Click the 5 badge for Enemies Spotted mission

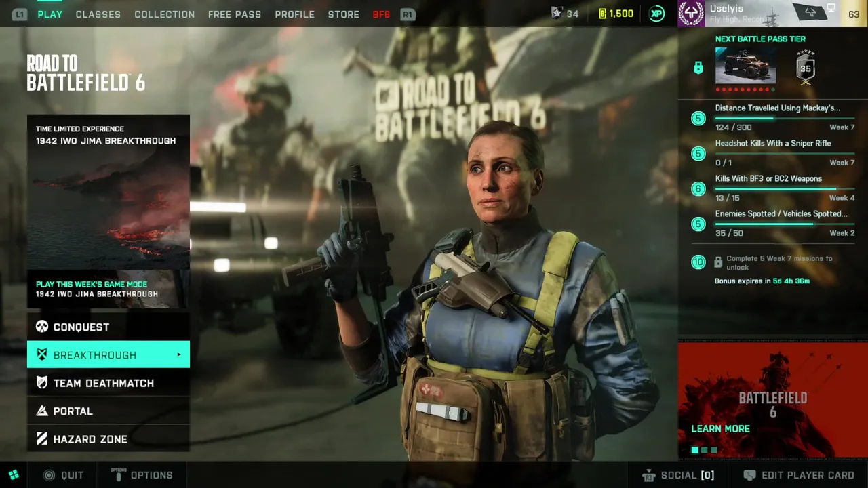pyautogui.click(x=698, y=224)
